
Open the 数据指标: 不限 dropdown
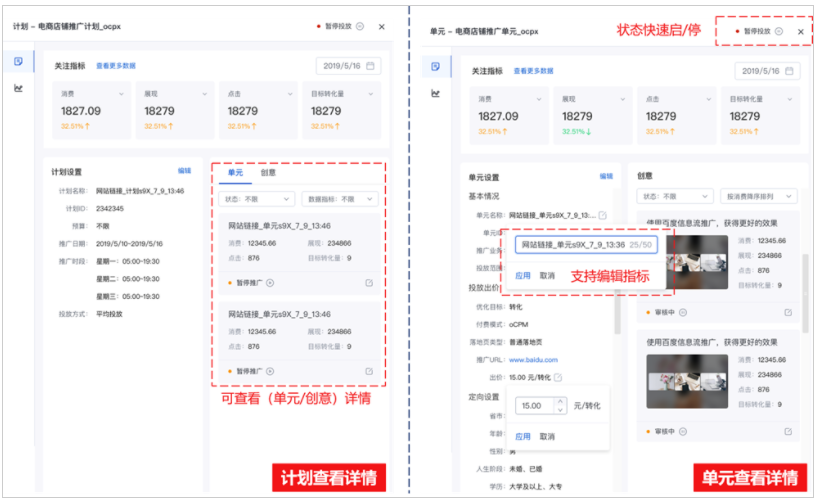pos(340,199)
